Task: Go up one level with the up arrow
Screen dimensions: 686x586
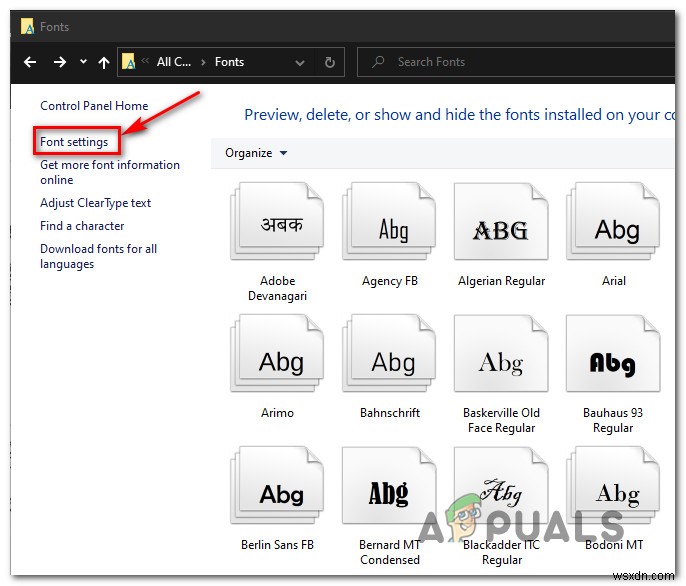Action: click(x=104, y=63)
